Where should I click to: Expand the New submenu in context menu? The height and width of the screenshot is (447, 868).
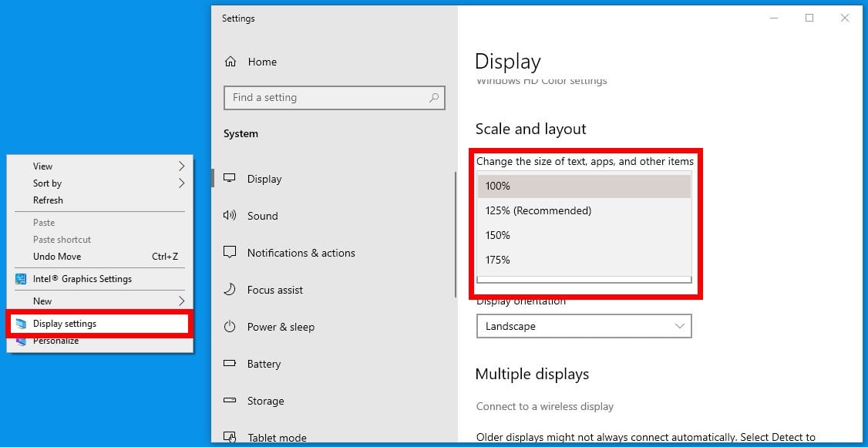182,301
